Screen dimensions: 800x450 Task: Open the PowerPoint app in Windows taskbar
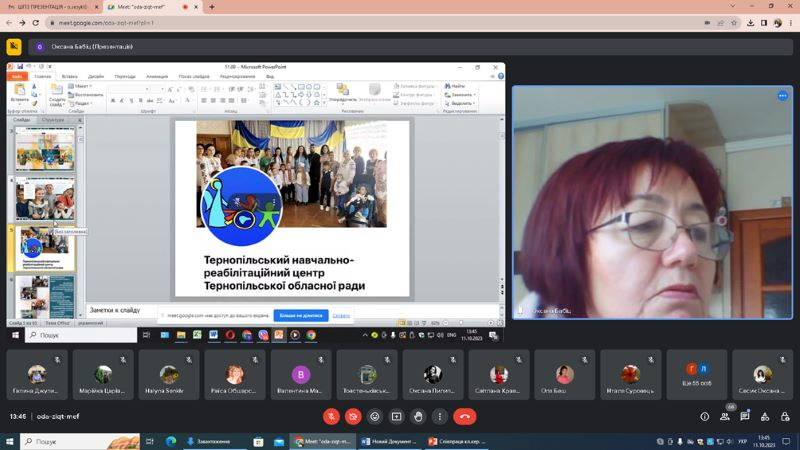point(455,441)
